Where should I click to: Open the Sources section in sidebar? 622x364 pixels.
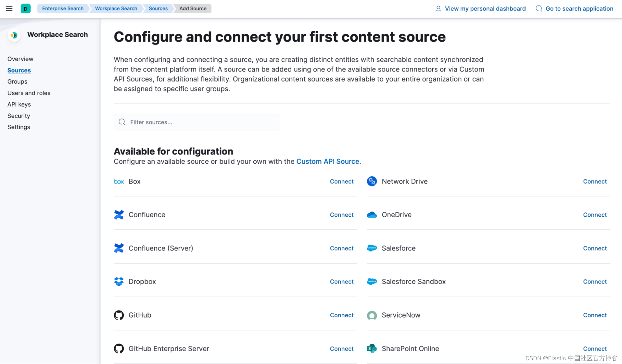[19, 70]
